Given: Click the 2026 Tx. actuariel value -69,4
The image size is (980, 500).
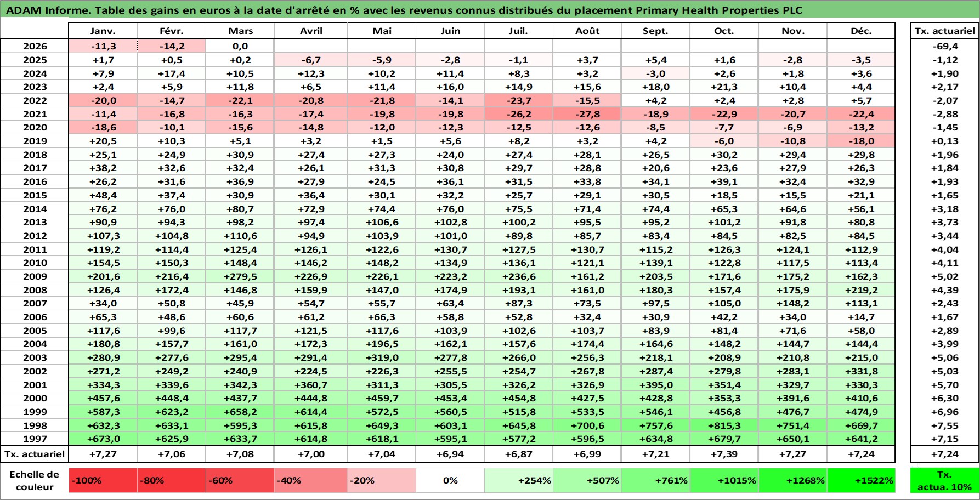Looking at the screenshot, I should pos(944,47).
